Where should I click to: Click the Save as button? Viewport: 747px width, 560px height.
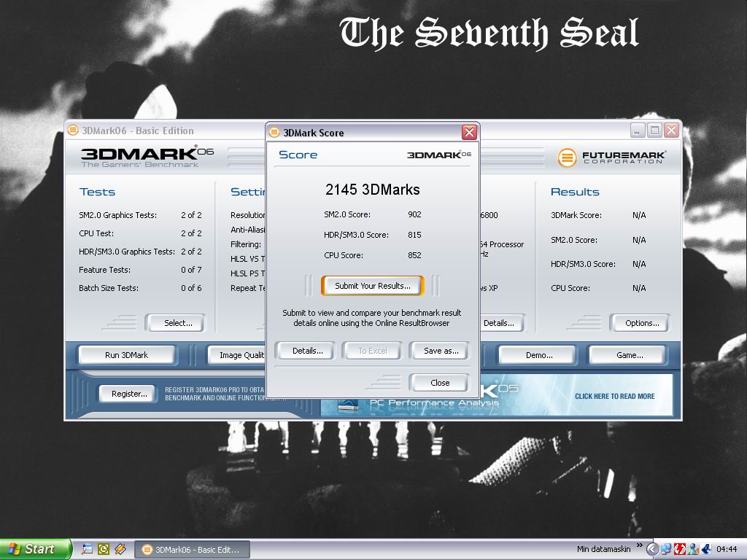[x=441, y=351]
